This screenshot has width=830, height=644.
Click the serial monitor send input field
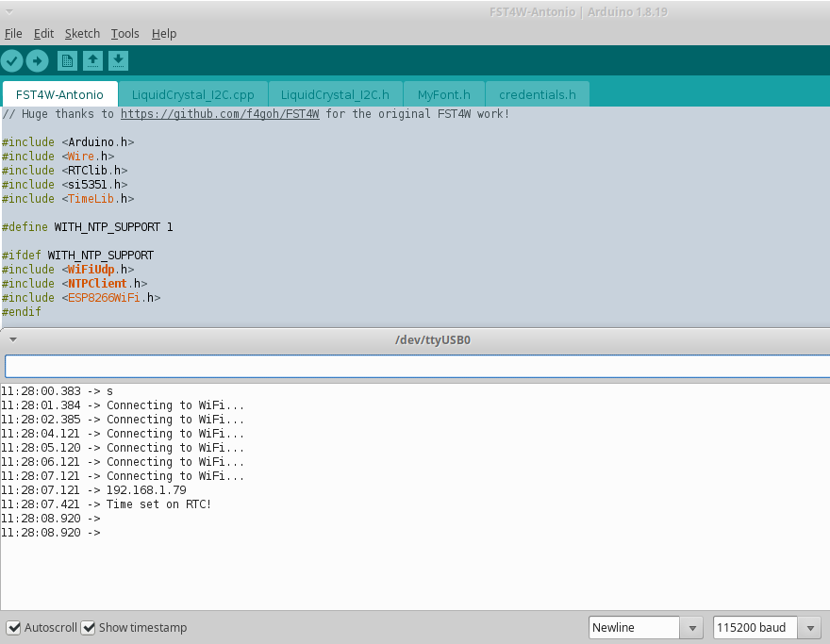pos(417,366)
